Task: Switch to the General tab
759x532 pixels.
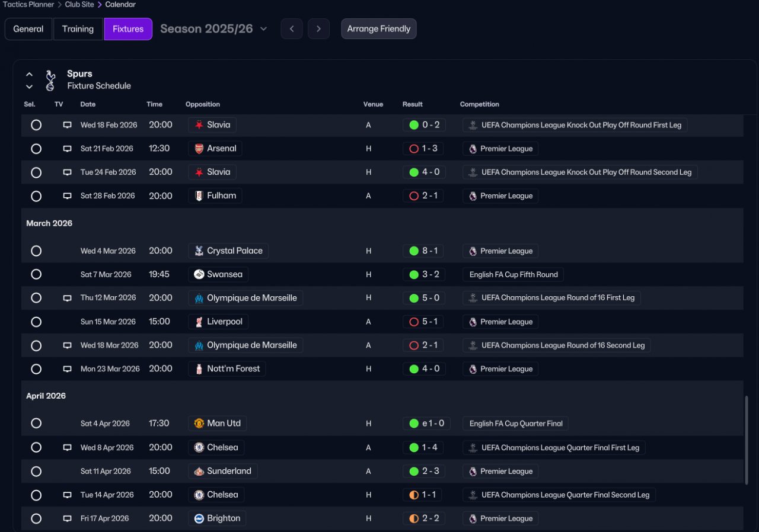Action: [28, 29]
